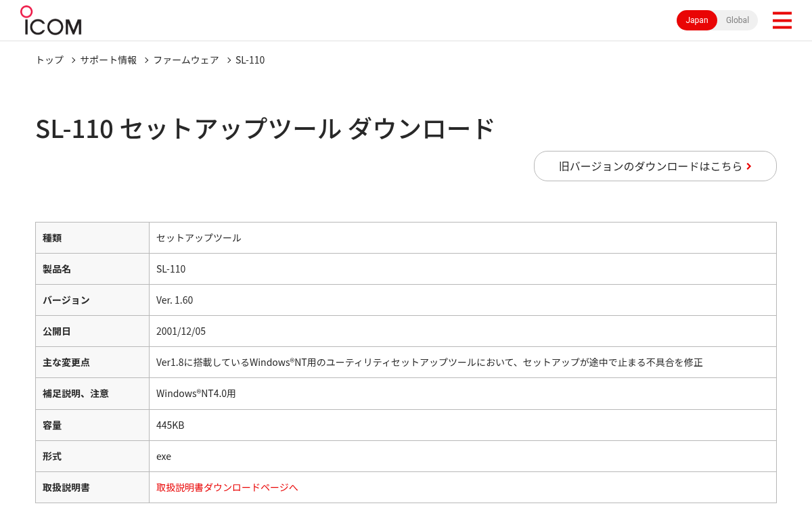Viewport: 812px width, 512px height.
Task: Select the 形式 row header
Action: [x=92, y=456]
